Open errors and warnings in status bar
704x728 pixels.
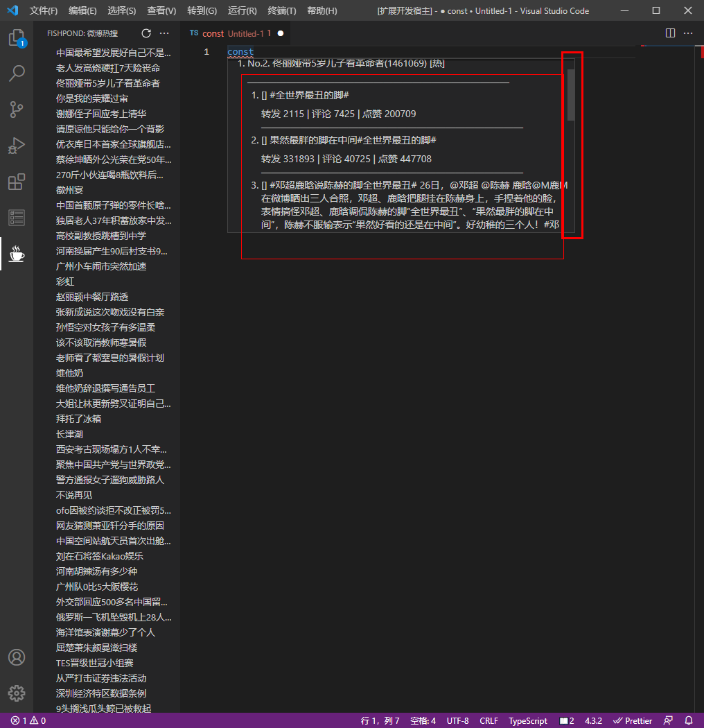tap(28, 720)
